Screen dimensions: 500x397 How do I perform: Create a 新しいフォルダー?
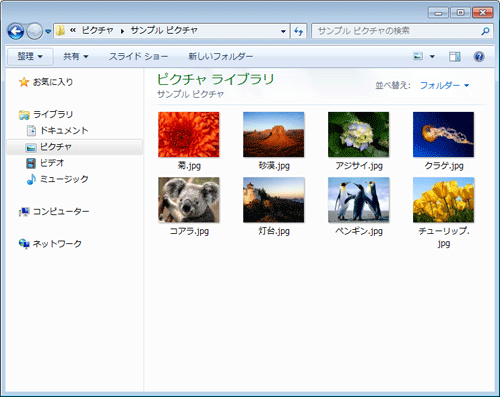point(221,56)
